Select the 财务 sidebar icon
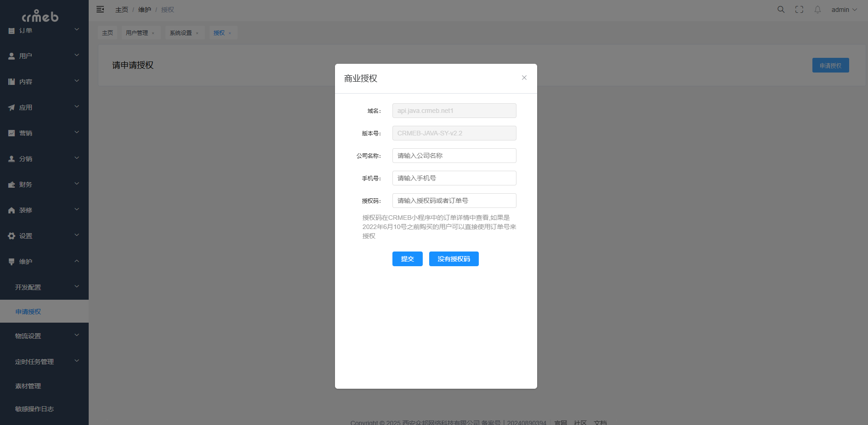This screenshot has width=868, height=425. (x=11, y=184)
